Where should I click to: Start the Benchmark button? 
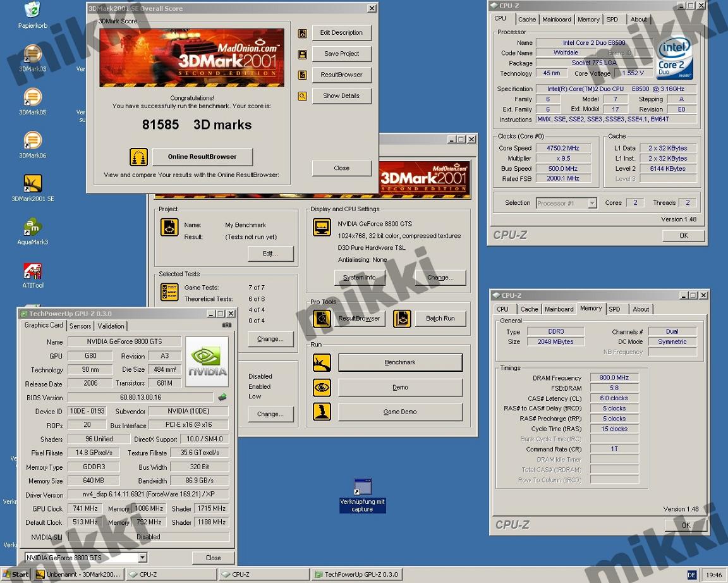tap(400, 362)
